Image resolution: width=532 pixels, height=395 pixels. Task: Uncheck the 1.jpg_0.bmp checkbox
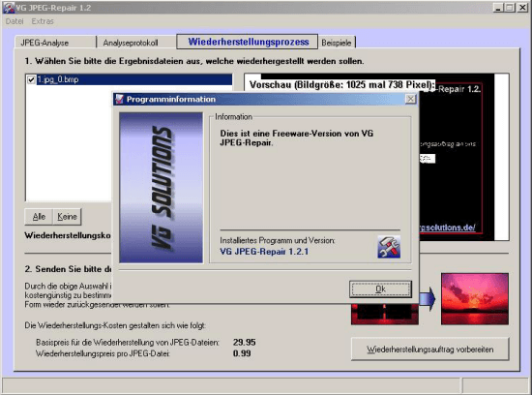(x=31, y=79)
